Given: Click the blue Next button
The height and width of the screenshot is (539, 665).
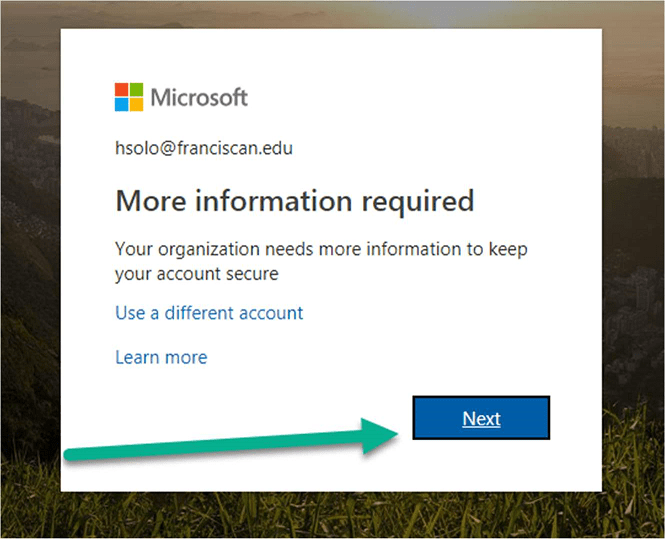Looking at the screenshot, I should 481,418.
